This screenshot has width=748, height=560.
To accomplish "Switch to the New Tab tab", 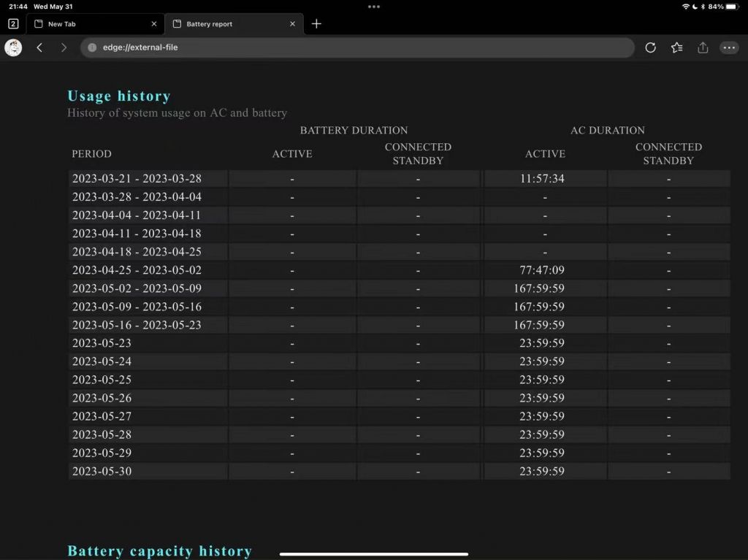I will [x=88, y=24].
